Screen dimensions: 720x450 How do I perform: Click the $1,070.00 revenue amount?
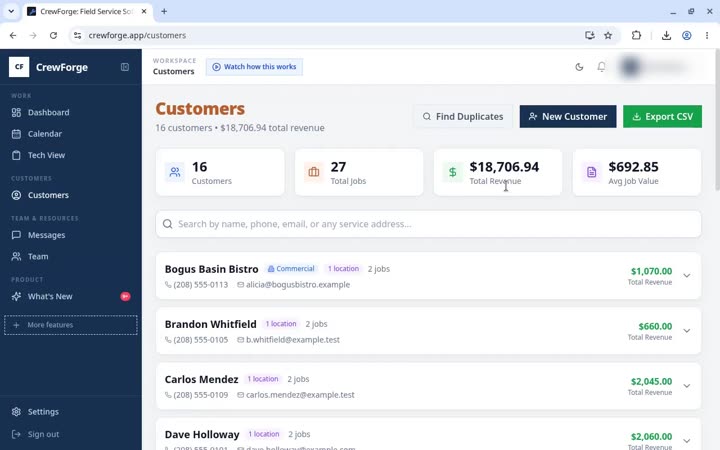(x=651, y=271)
